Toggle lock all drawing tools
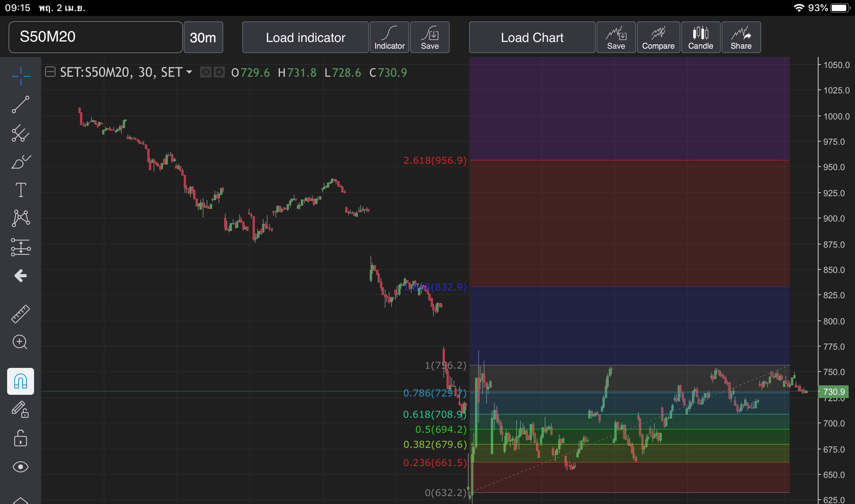This screenshot has width=855, height=504. [21, 438]
